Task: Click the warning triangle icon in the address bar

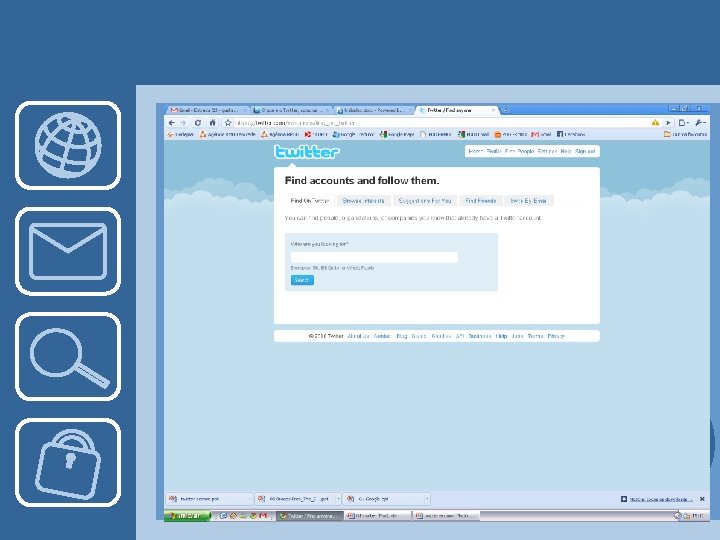Action: point(655,123)
